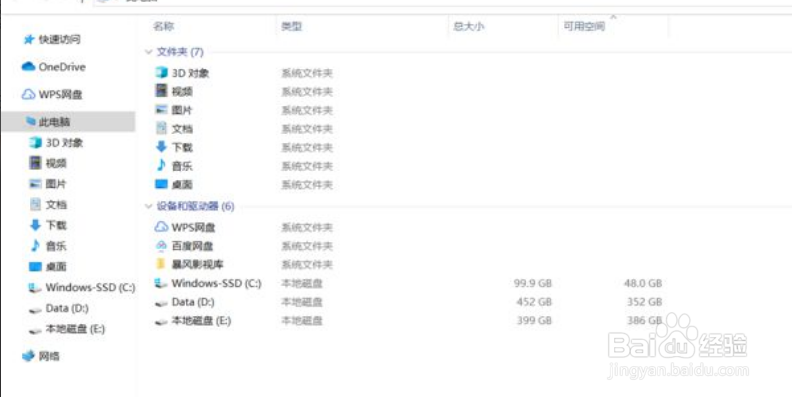Open Windows-SSD (C:) drive in sidebar
Viewport: 792px width, 397px height.
[82, 287]
